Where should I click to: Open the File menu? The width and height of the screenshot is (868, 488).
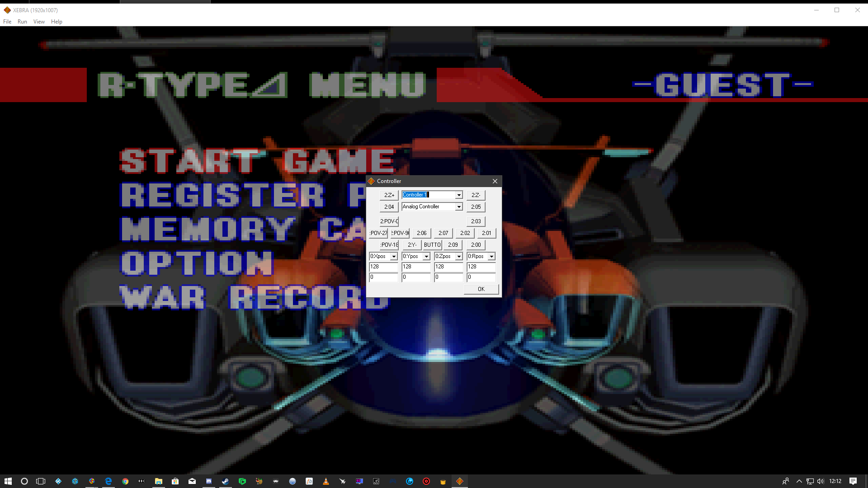(7, 22)
